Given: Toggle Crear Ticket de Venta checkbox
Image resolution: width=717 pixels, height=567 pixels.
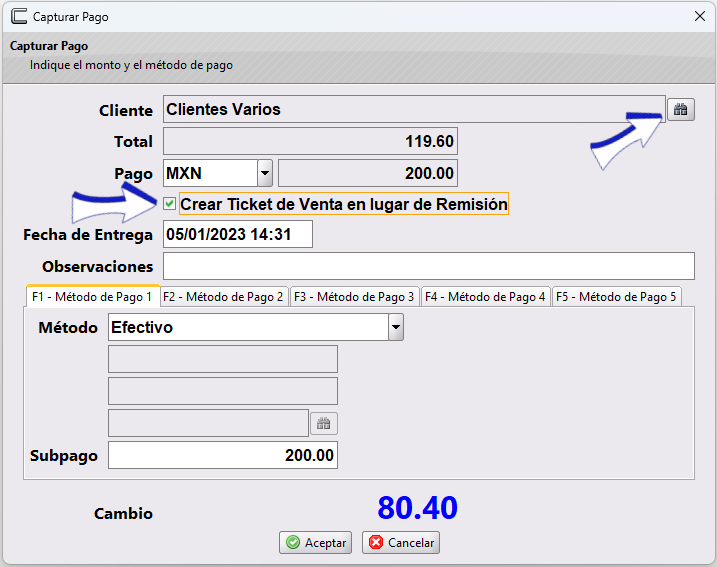Looking at the screenshot, I should click(x=169, y=203).
